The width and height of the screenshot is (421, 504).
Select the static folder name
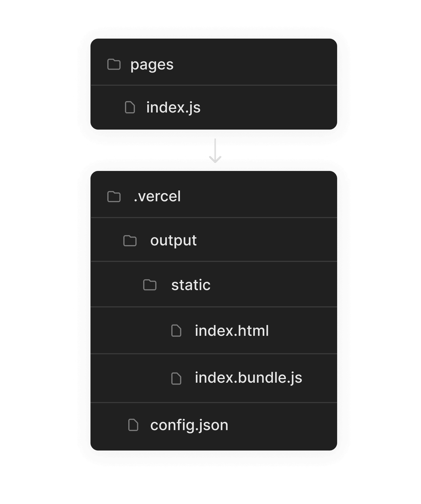click(x=191, y=285)
